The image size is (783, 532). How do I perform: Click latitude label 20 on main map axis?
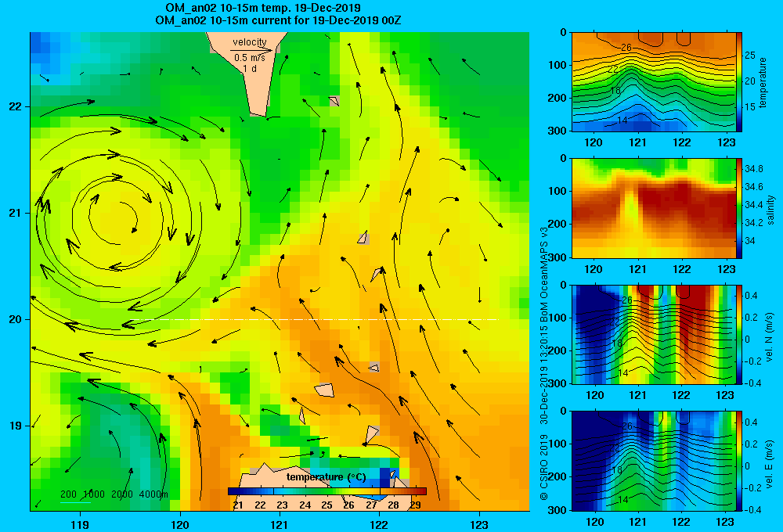point(15,319)
